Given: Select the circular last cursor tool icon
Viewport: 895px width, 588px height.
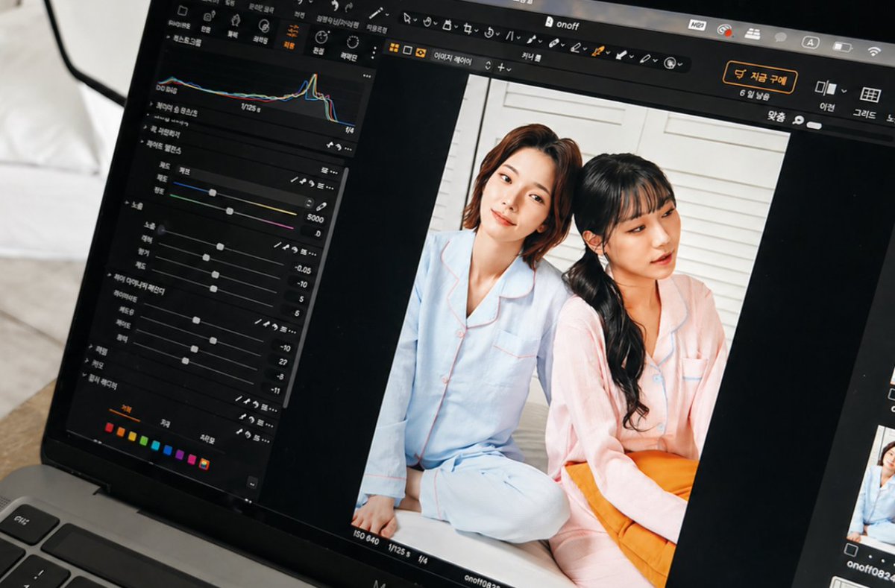Looking at the screenshot, I should click(670, 63).
